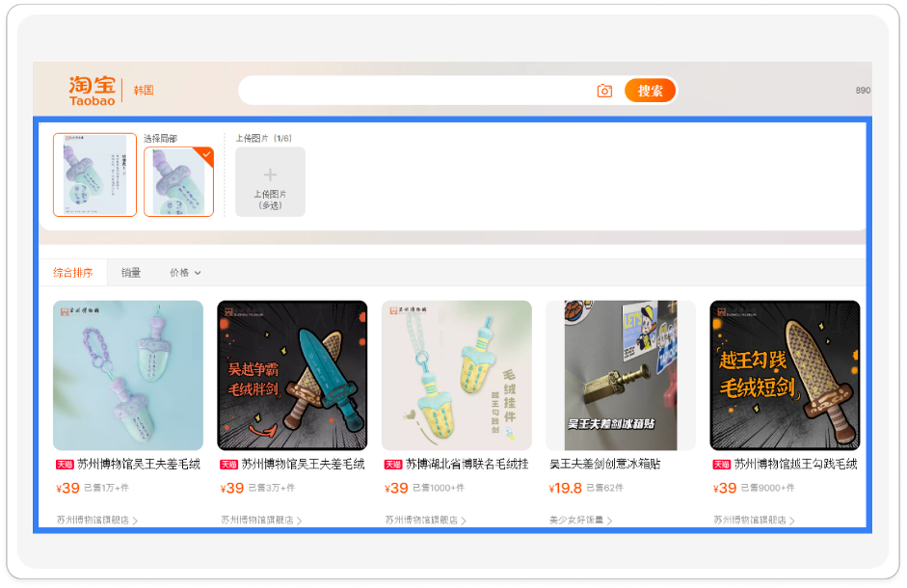Click the plus upload image box
Screen dimensions: 907x588
point(270,182)
